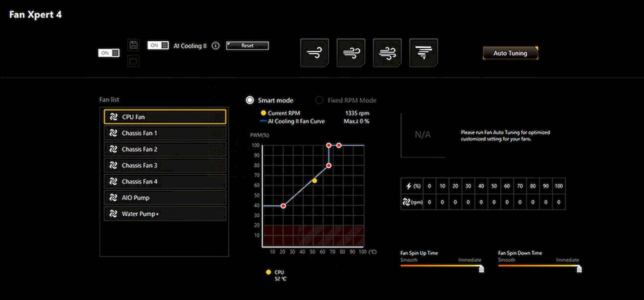The width and height of the screenshot is (644, 300).
Task: Click the leftmost red curve point at 100% PWM
Action: click(x=328, y=145)
